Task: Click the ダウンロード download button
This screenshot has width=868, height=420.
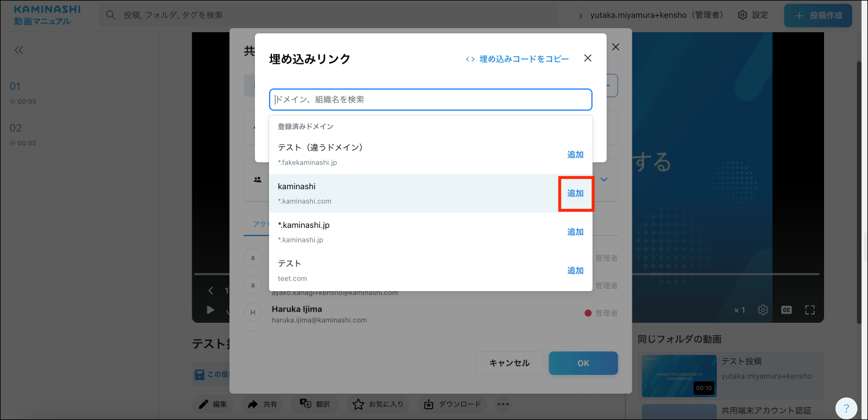Action: coord(452,404)
